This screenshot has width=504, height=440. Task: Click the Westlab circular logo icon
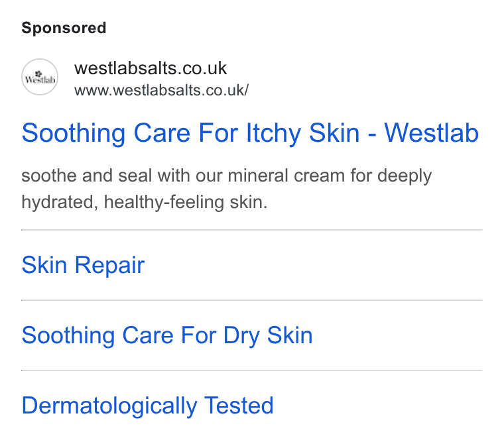pos(40,77)
